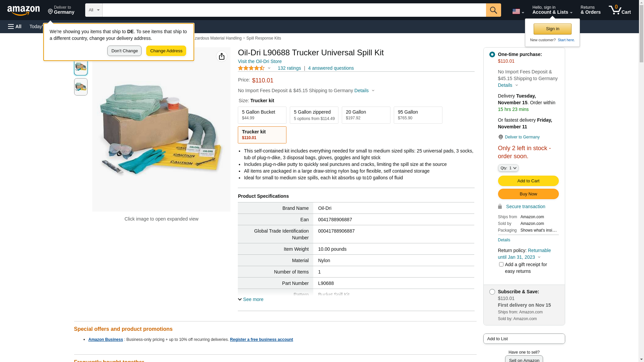The image size is (644, 362).
Task: Click the star rating icons
Action: (251, 68)
